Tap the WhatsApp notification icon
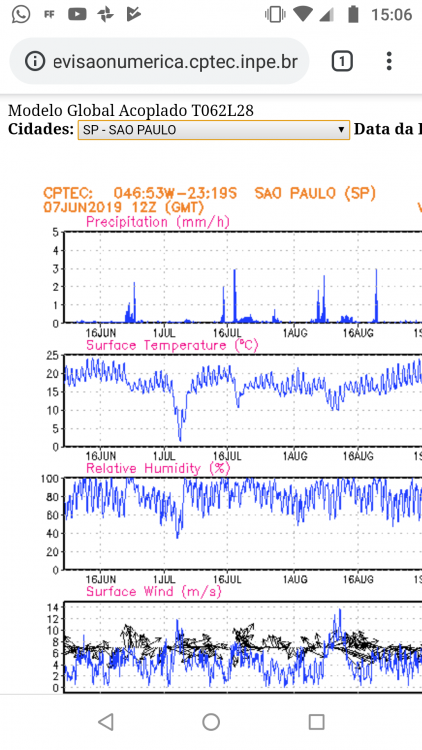Viewport: 422px width, 750px height. click(21, 14)
